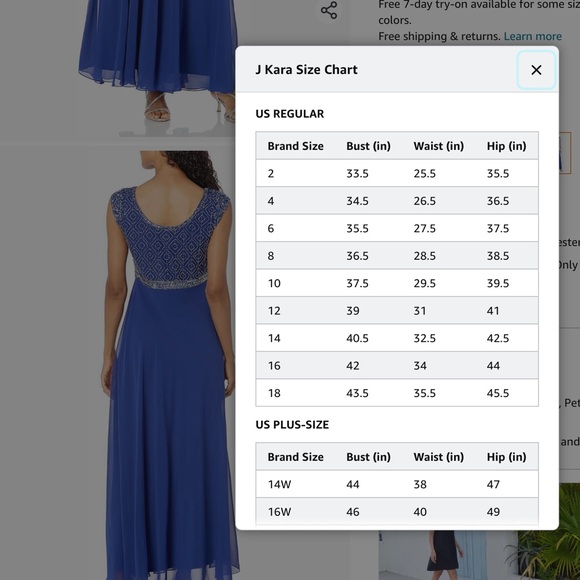The width and height of the screenshot is (580, 580).
Task: Click brand size 4 cell
Action: 271,201
